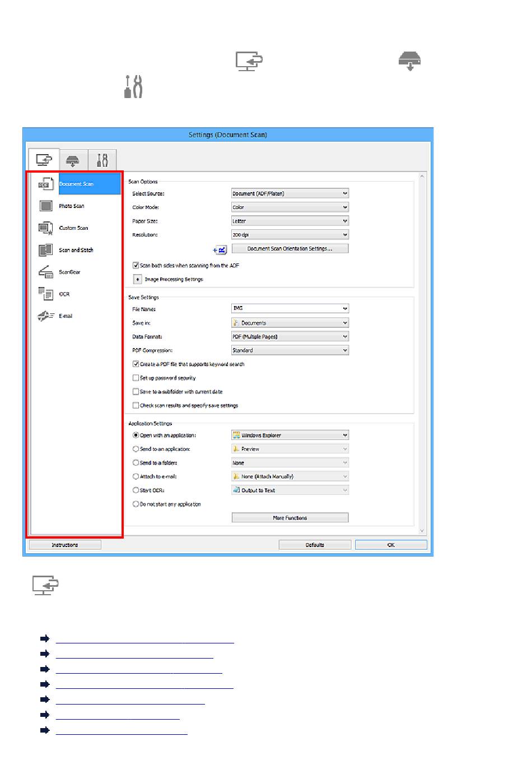Image resolution: width=532 pixels, height=783 pixels.
Task: Toggle Scan both sides when scanning from ADF
Action: click(x=136, y=266)
